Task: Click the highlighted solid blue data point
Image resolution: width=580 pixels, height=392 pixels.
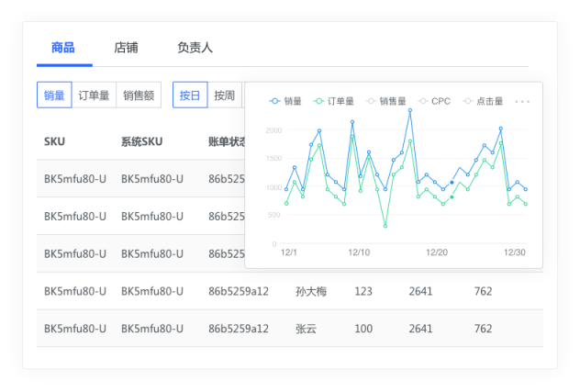Action: [452, 183]
